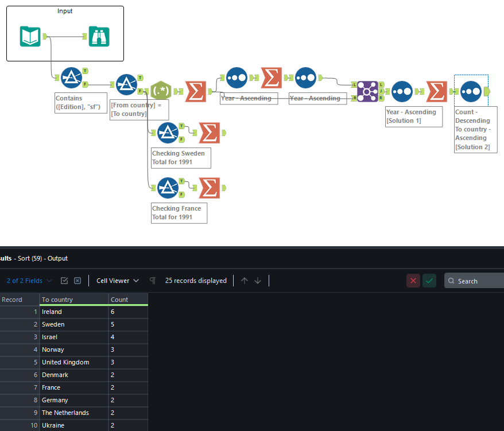
Task: Select the Denmark cell
Action: 74,375
